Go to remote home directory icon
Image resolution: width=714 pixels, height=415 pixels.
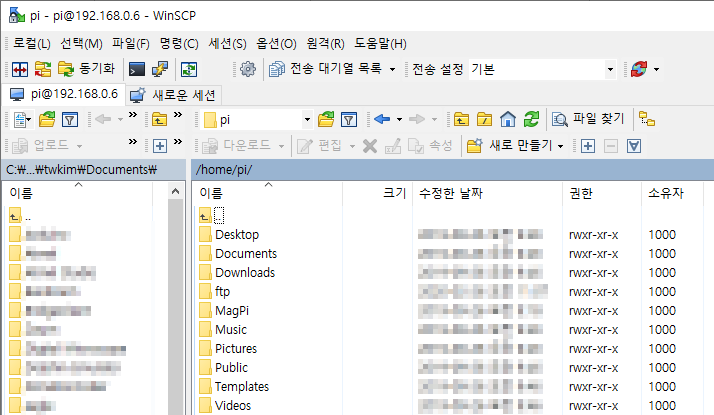tap(508, 120)
